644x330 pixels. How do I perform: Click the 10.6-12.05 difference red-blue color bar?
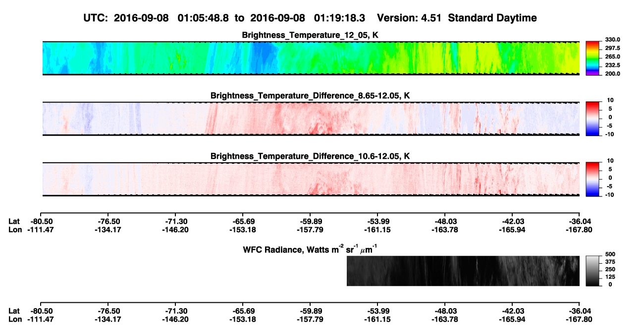[592, 179]
